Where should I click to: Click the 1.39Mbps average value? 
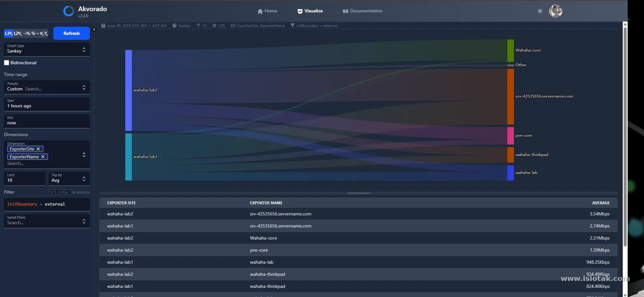(x=600, y=250)
